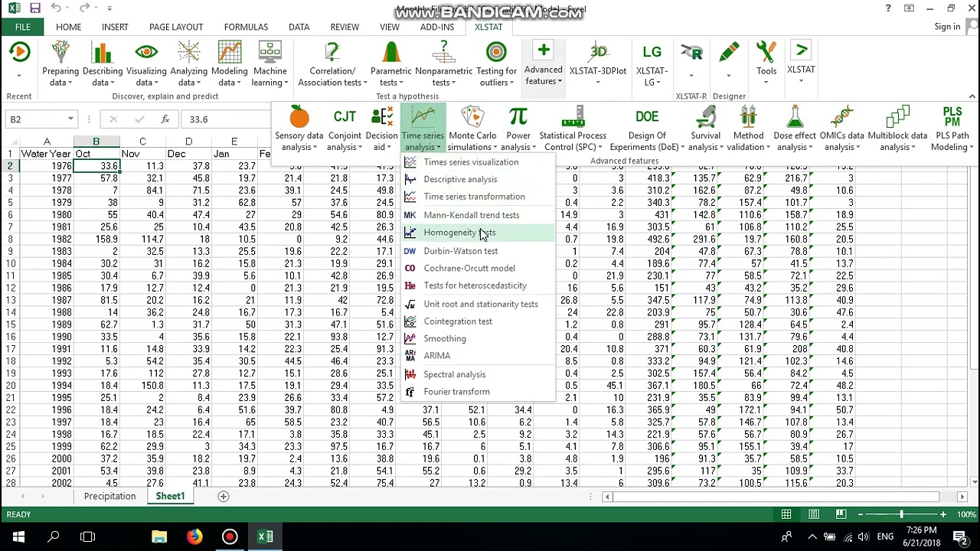Screen dimensions: 980x551
Task: Open Dose effect analysis flask icon
Action: click(x=795, y=117)
